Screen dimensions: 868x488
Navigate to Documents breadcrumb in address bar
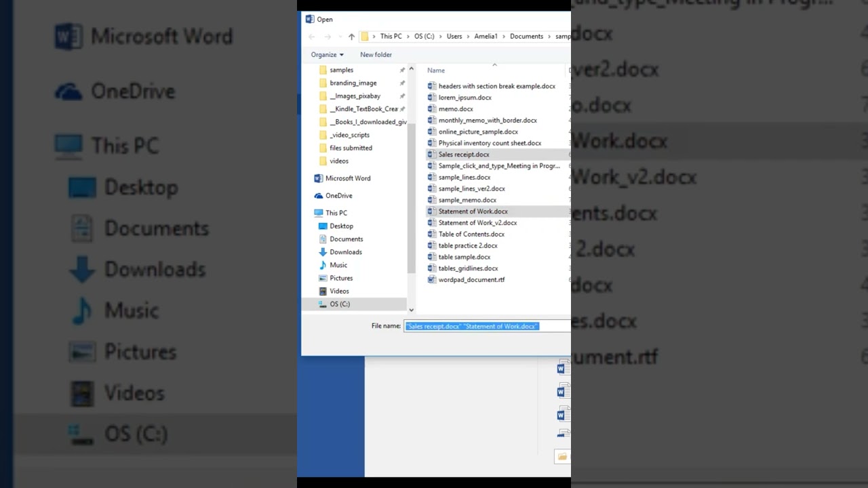click(x=527, y=37)
